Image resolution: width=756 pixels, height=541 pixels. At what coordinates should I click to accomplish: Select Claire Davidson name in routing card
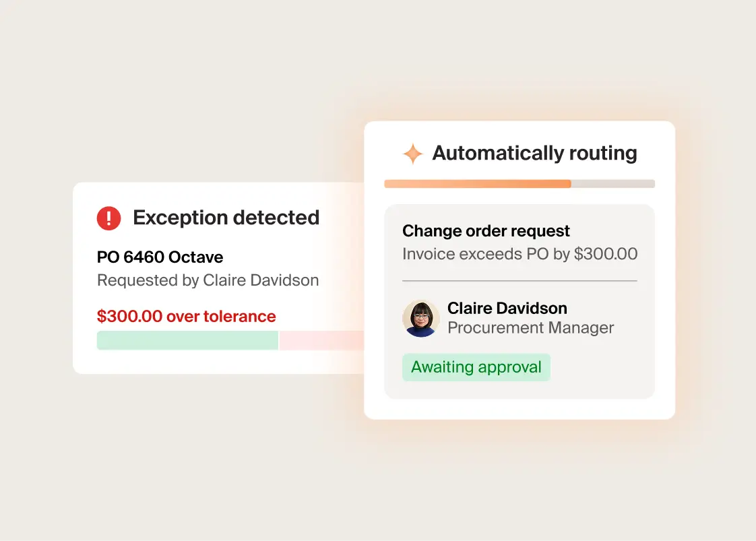507,308
